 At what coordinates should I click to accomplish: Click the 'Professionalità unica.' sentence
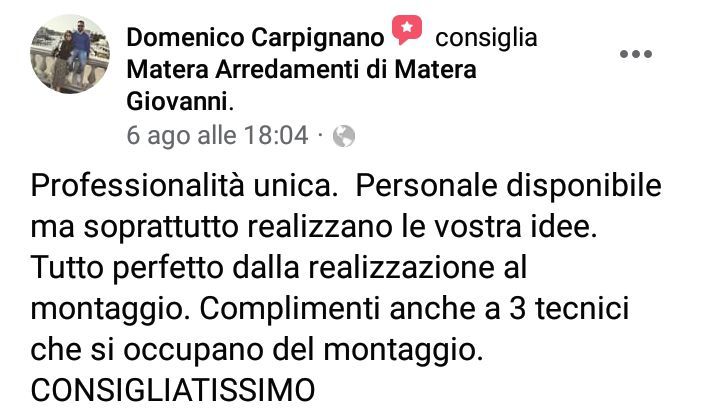(183, 186)
